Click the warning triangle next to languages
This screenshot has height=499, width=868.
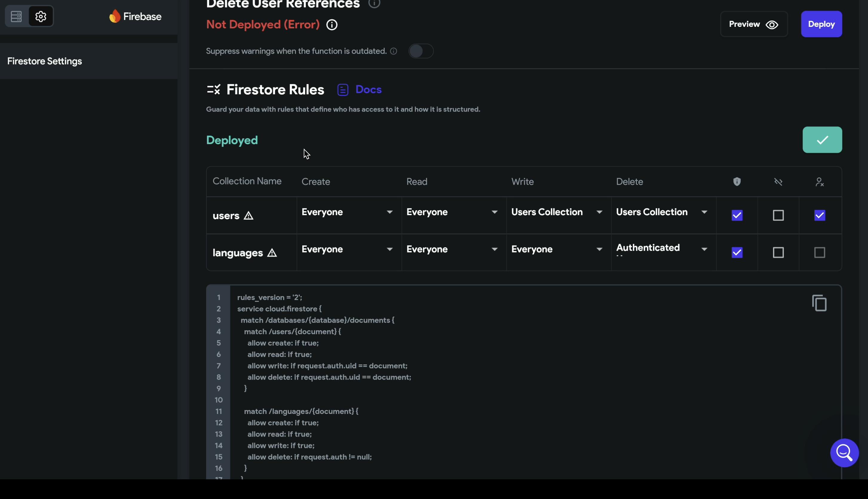(x=272, y=253)
